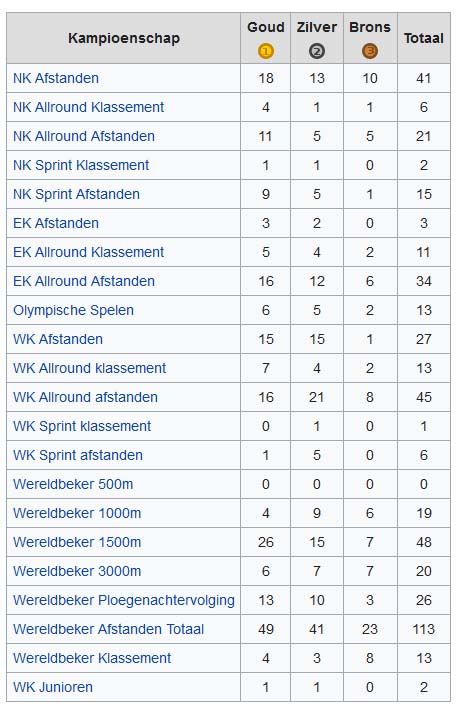This screenshot has width=464, height=715.
Task: Click the bronze medal icon under Brons
Action: pos(370,51)
